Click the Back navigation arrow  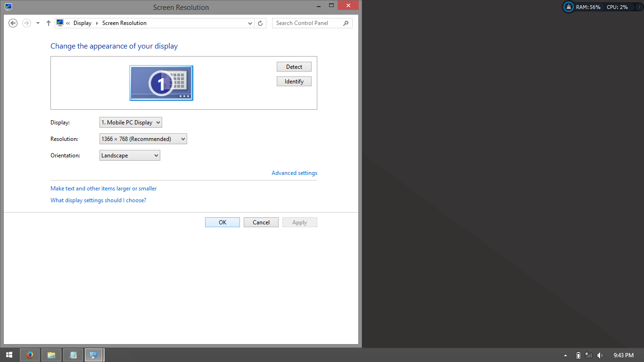click(x=13, y=23)
